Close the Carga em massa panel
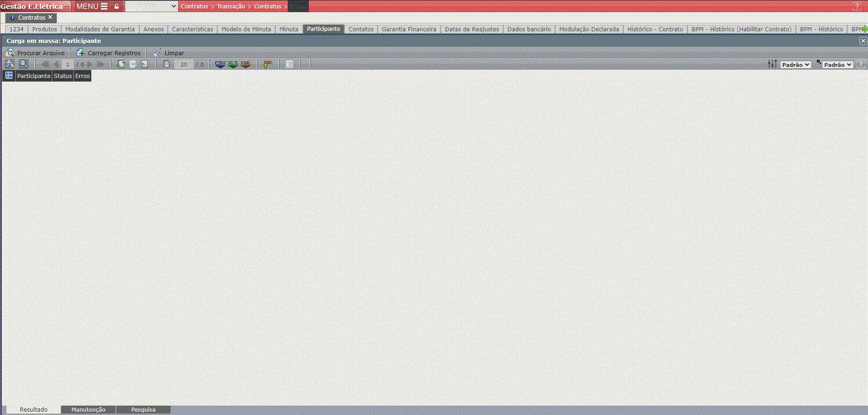Viewport: 868px width, 415px height. (x=863, y=41)
